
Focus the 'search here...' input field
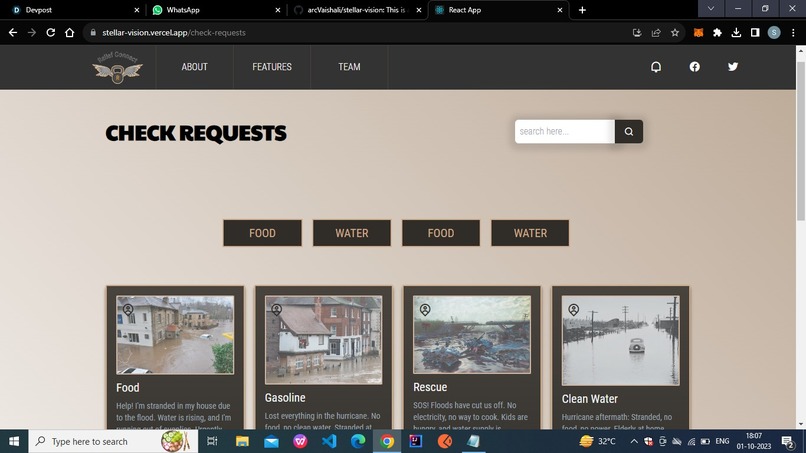(564, 132)
